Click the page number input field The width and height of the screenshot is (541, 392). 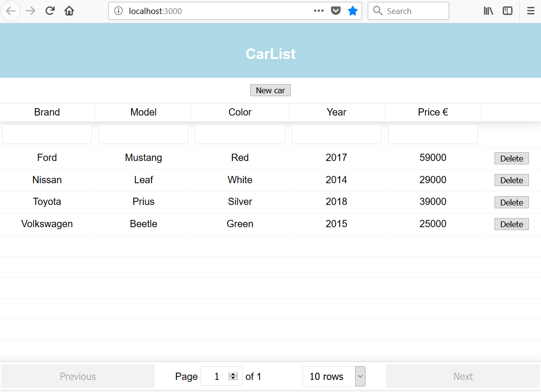221,376
